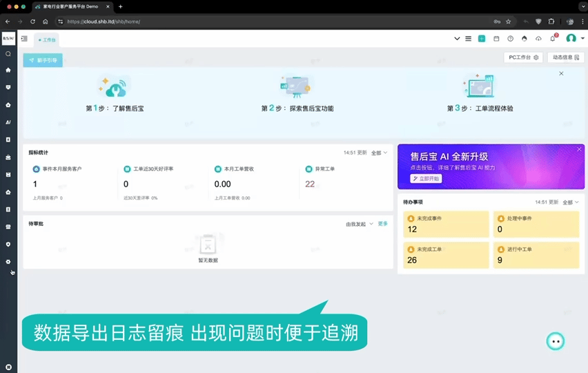Open the 未完成工单 card showing 26
The height and width of the screenshot is (373, 588).
pyautogui.click(x=446, y=255)
